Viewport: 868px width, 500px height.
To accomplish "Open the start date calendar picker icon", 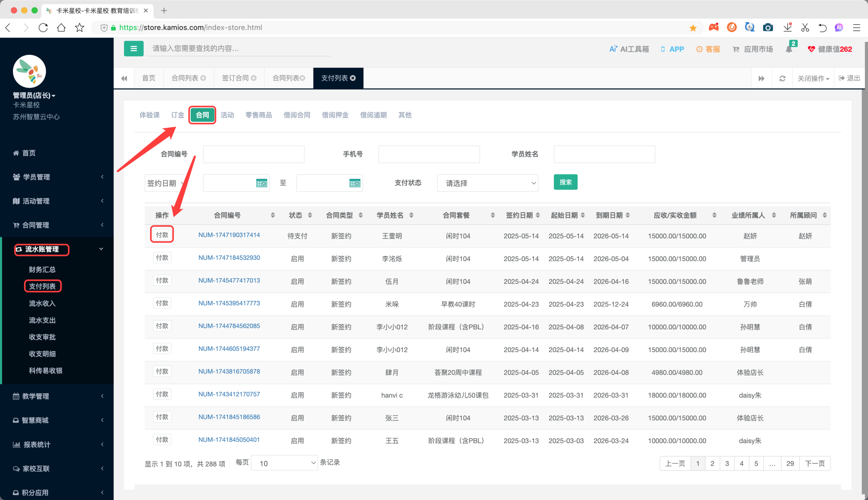I will point(261,183).
